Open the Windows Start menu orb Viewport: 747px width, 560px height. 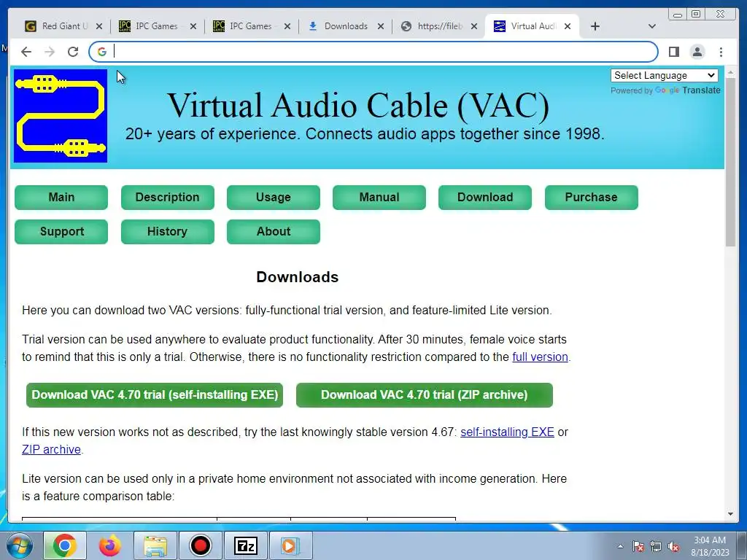tap(19, 545)
